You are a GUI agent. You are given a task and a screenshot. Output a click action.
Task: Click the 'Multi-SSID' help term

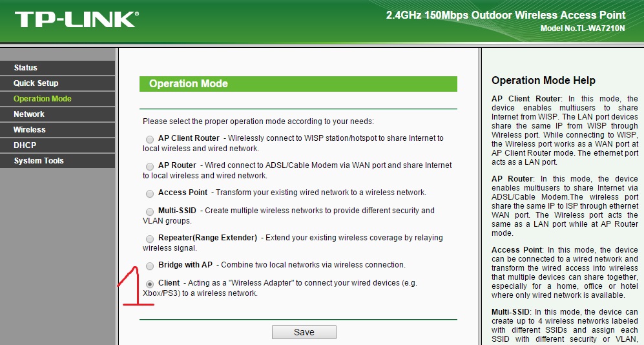click(510, 312)
